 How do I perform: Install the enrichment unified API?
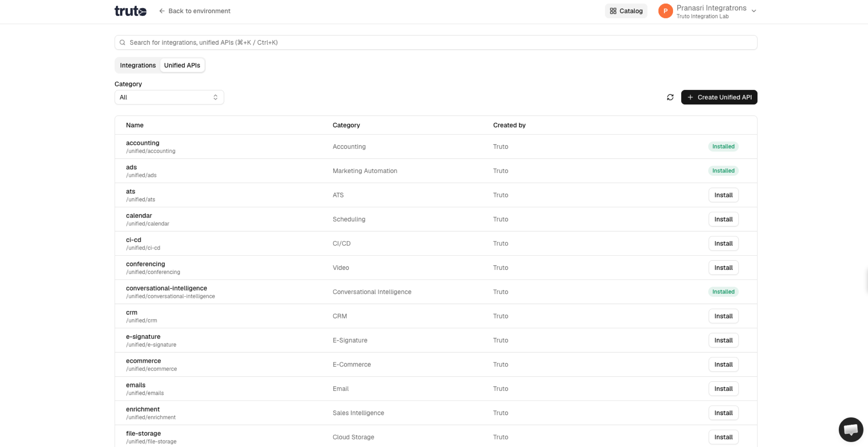pyautogui.click(x=723, y=413)
